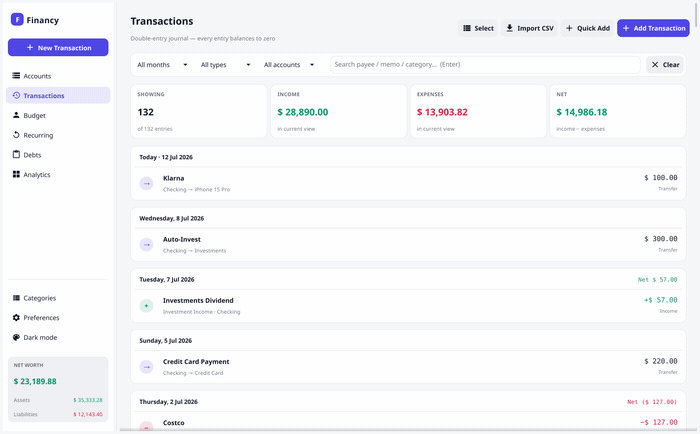Click the Assets $ 35,333.28 row
Viewport: 700px width, 434px height.
(58, 400)
